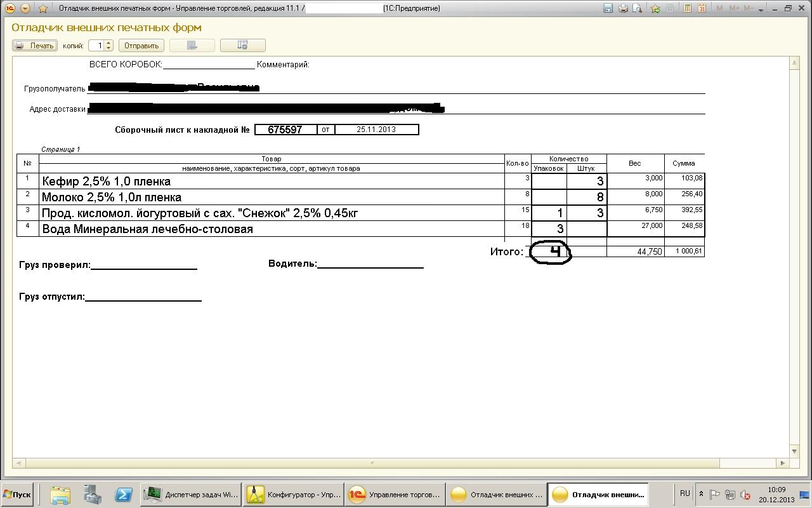This screenshot has height=508, width=812.
Task: Select the Кефир 2,5% 1,0 пленка cell
Action: tap(272, 182)
